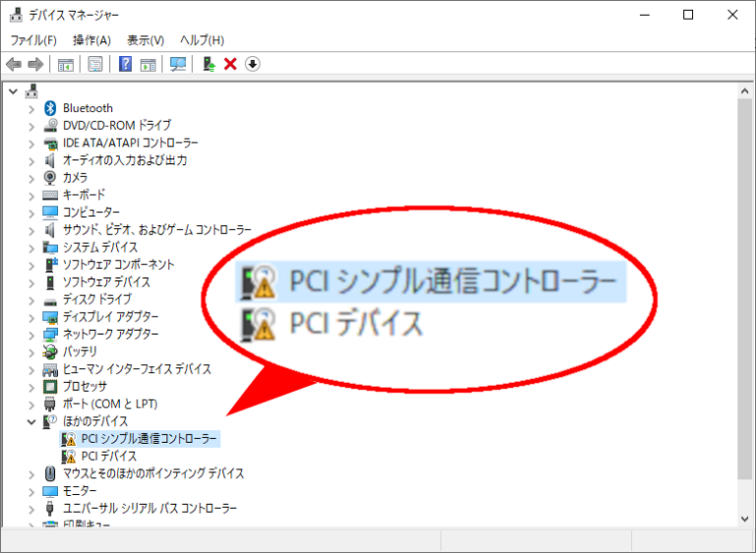Select DVD/CD-ROM ドライブ label
The height and width of the screenshot is (553, 756).
(x=117, y=125)
